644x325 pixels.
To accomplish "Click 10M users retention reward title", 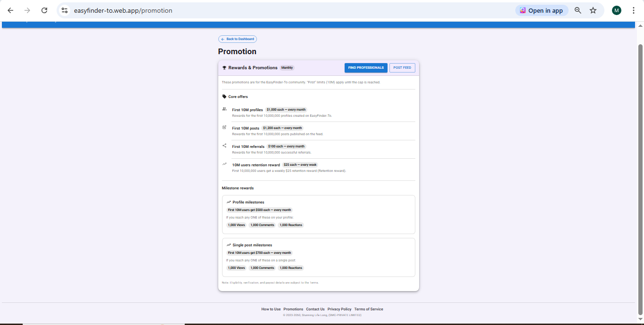I will [x=256, y=165].
